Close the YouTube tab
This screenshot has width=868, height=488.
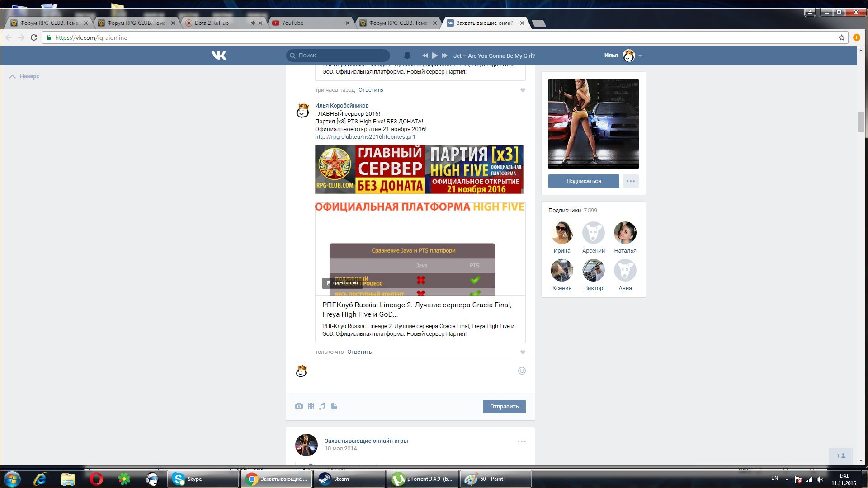coord(347,23)
